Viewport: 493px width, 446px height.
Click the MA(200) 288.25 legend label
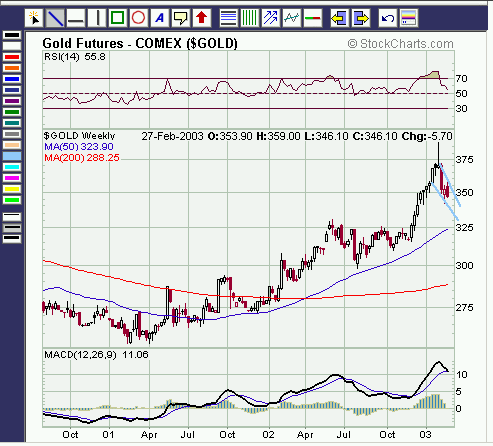[x=82, y=158]
